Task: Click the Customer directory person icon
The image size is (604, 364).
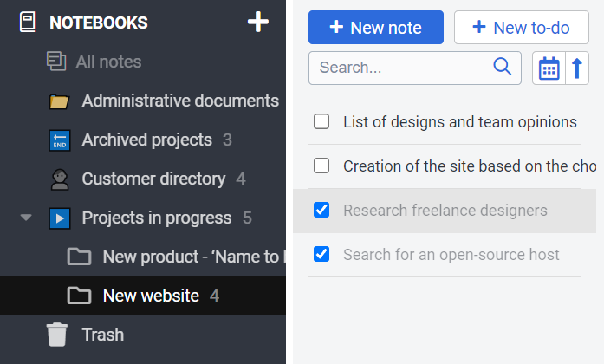Action: 59,179
